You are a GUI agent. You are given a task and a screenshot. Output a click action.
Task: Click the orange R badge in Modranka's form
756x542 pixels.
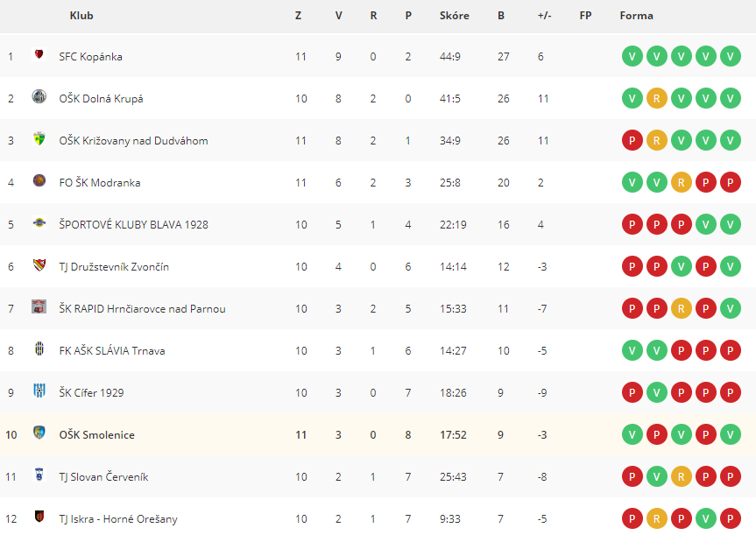[x=682, y=183]
